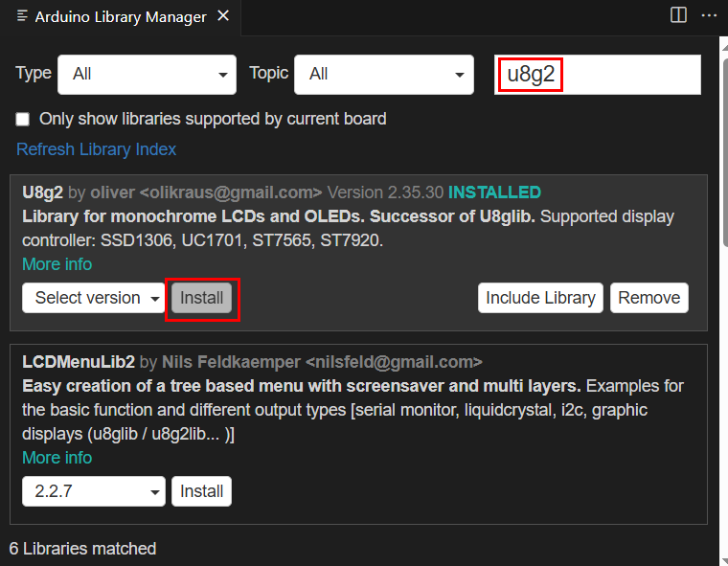Expand the Topic filter dropdown

pos(383,74)
